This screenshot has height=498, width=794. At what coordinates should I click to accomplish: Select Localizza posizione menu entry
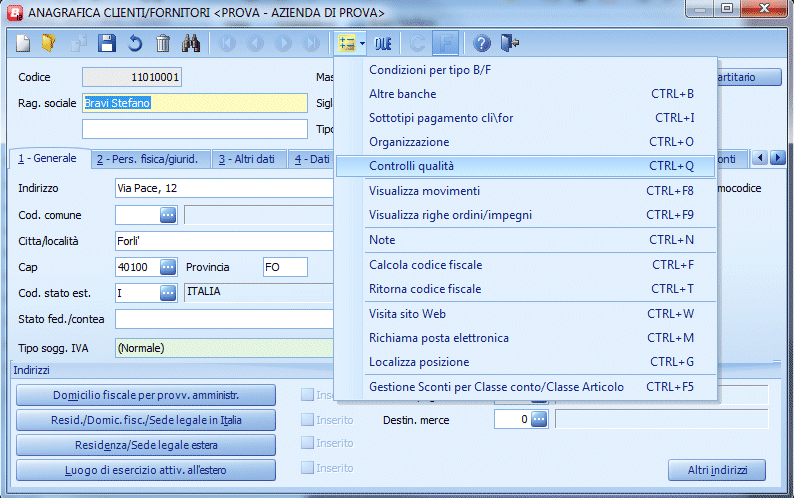pyautogui.click(x=525, y=362)
